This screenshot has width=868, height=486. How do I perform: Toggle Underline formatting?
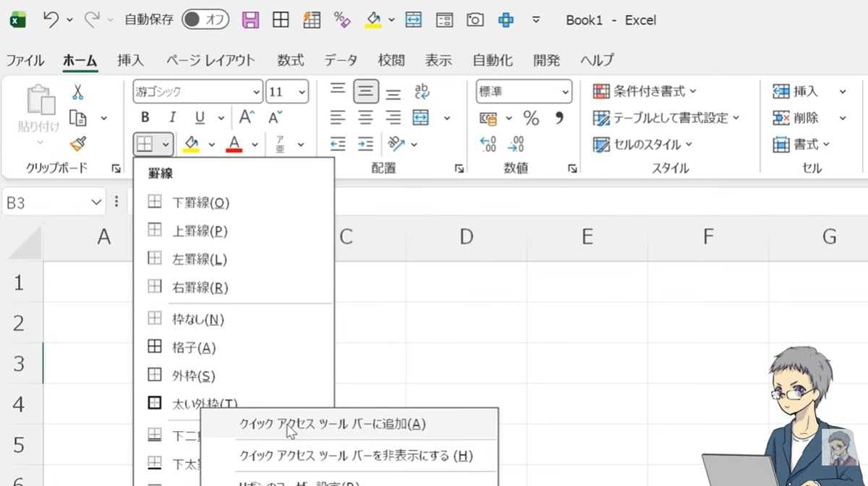[x=200, y=118]
